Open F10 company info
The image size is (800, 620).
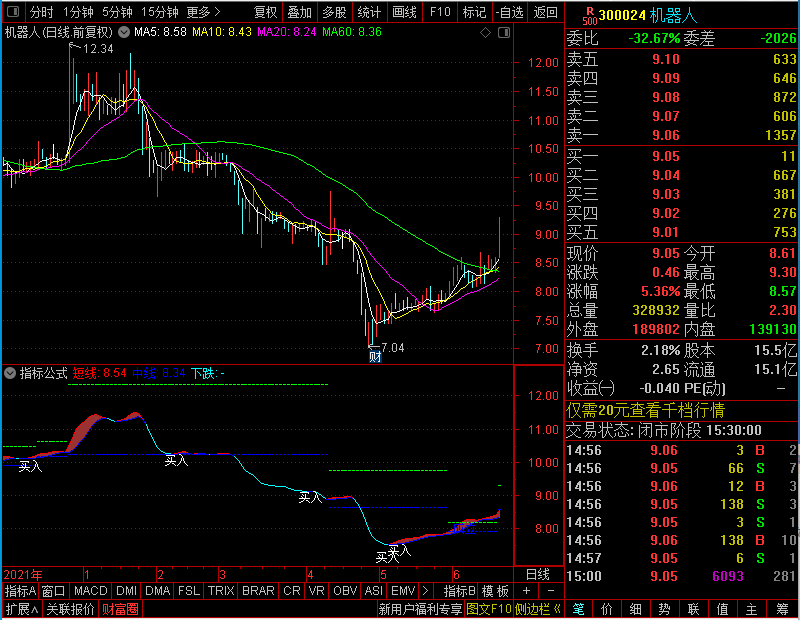(440, 12)
